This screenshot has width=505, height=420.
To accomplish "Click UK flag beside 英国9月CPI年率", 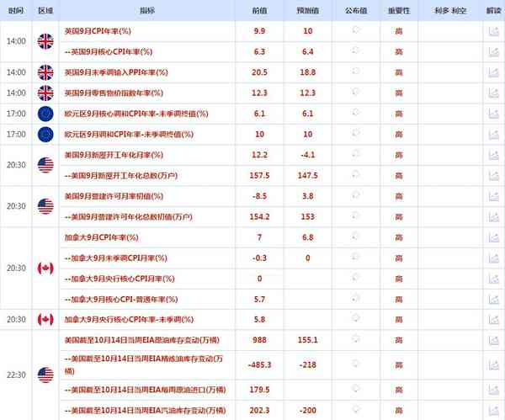I will tap(45, 41).
